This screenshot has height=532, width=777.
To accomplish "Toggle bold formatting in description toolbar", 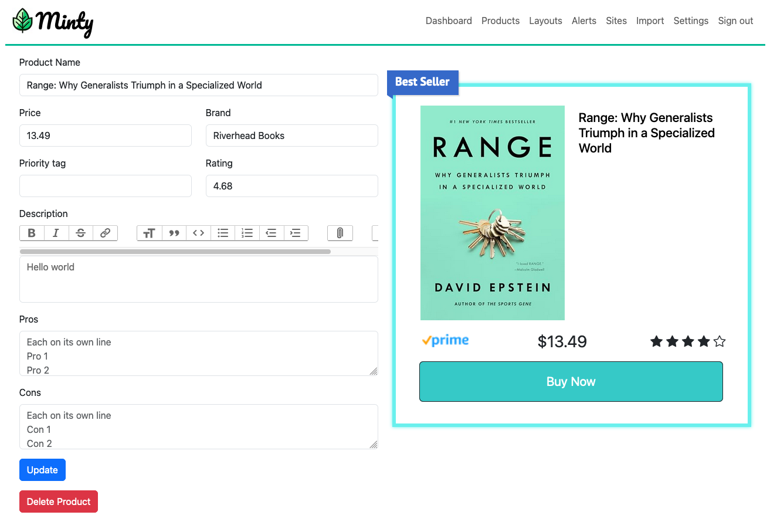I will [x=32, y=233].
